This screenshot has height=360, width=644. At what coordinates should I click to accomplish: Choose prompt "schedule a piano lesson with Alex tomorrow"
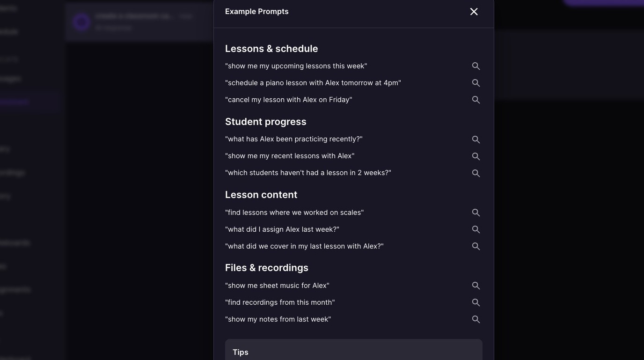(313, 83)
